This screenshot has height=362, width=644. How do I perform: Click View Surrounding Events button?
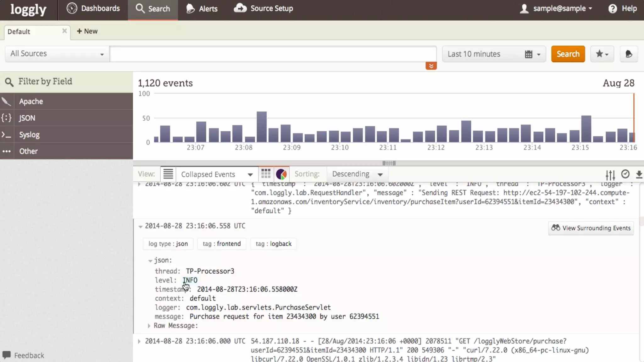[x=591, y=228]
